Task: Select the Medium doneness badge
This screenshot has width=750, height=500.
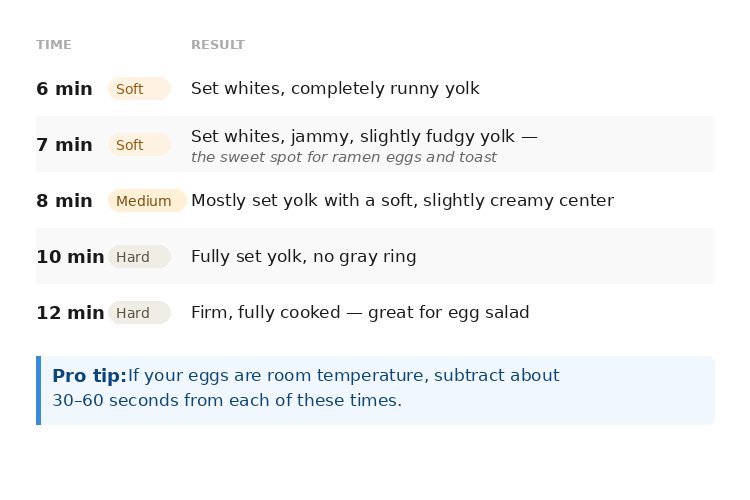Action: [146, 201]
